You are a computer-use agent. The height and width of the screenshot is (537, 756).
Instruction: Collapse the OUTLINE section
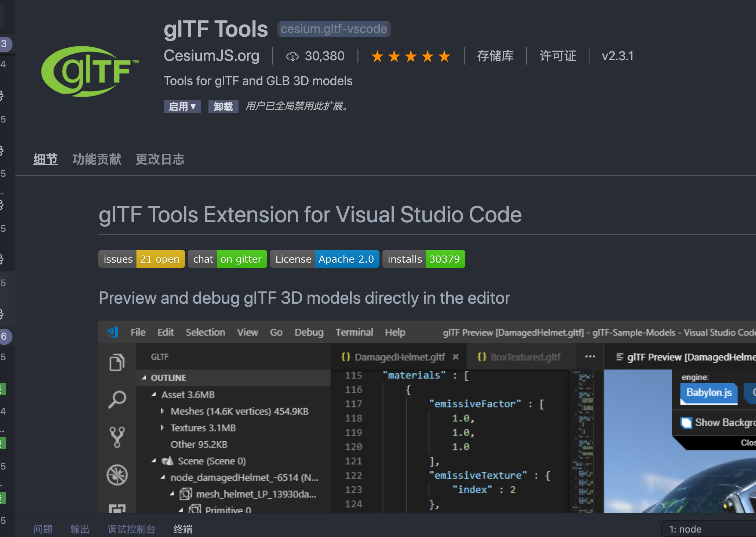pos(144,377)
